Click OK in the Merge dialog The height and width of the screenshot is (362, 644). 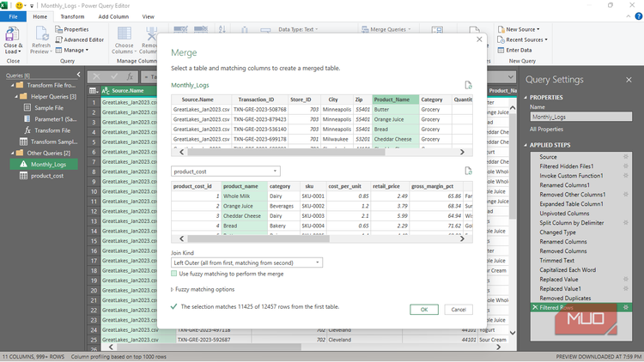coord(424,310)
